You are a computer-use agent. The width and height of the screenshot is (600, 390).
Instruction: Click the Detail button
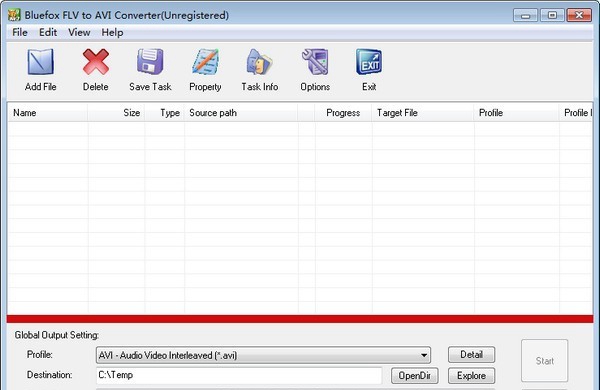click(471, 355)
